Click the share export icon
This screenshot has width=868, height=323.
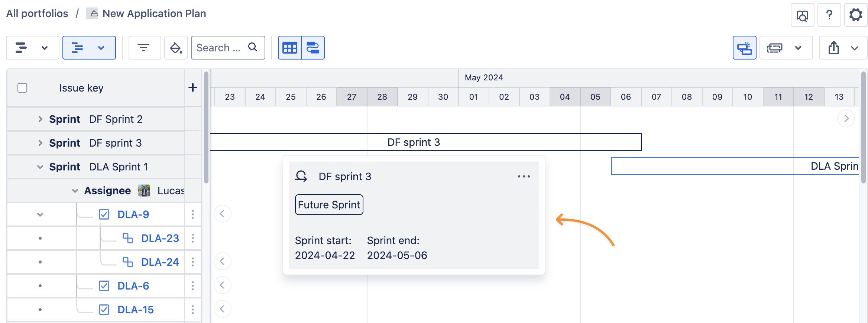pos(833,48)
